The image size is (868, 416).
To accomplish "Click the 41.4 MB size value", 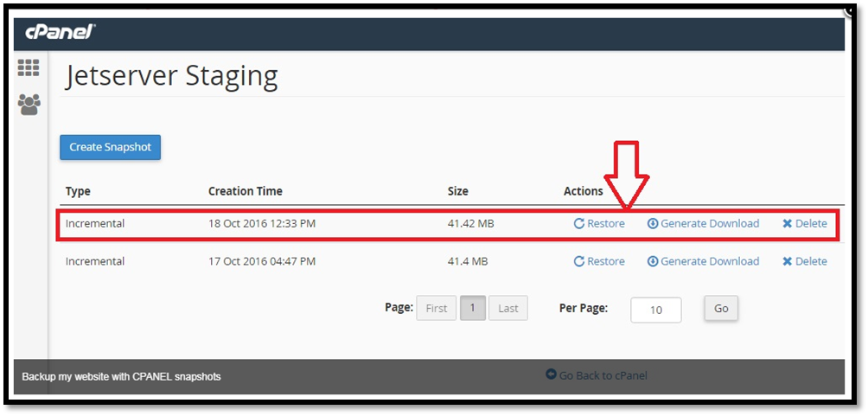I will (468, 261).
